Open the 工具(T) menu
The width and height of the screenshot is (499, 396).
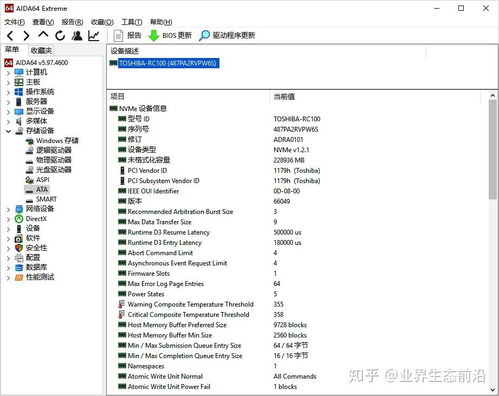click(x=132, y=22)
